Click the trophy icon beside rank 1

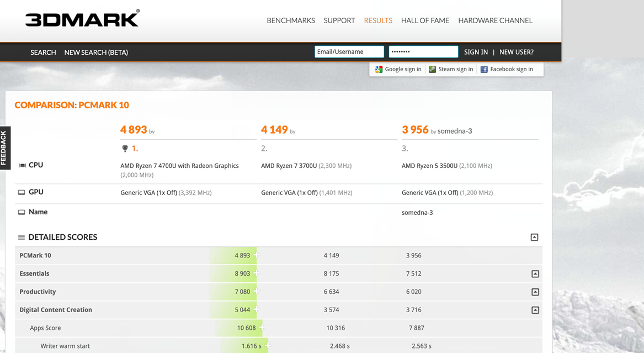pos(125,149)
